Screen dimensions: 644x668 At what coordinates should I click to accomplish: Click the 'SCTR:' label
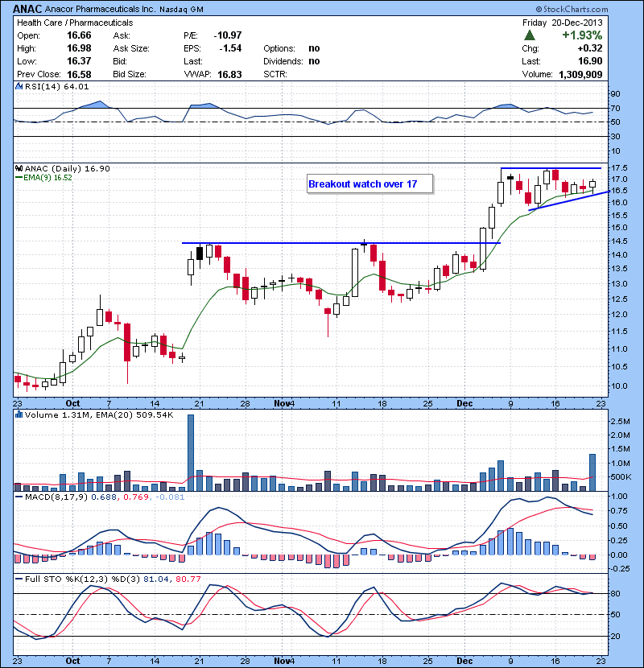275,74
